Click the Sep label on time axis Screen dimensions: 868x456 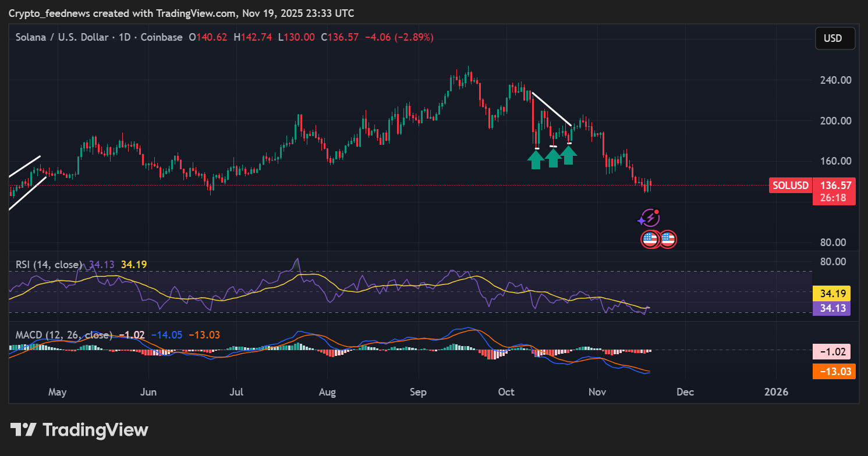pyautogui.click(x=418, y=392)
